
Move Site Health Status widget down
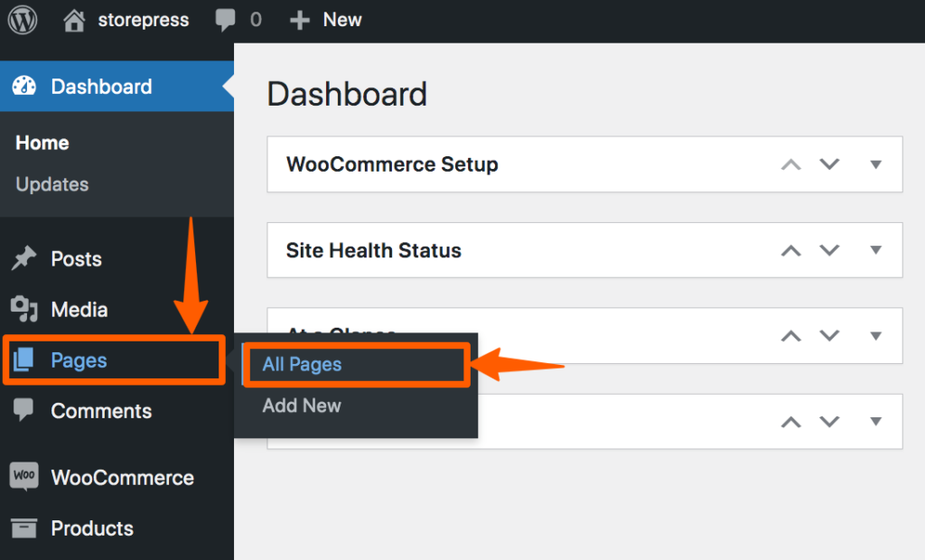point(829,250)
